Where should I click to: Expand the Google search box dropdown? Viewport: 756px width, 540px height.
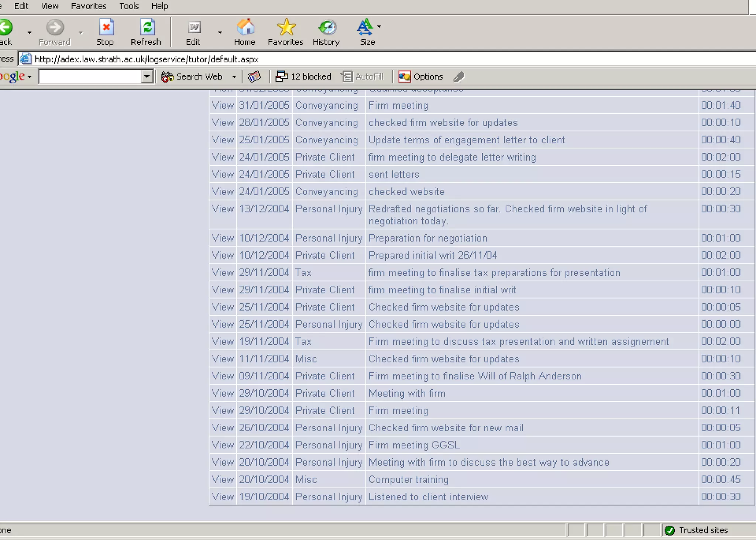pos(147,76)
